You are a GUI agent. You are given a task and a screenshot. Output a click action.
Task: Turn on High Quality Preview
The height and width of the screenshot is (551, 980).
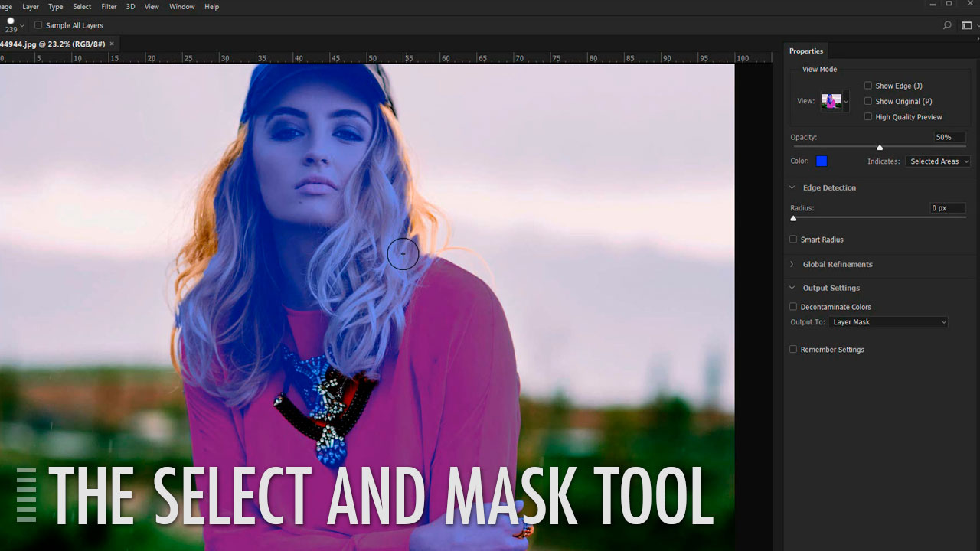click(868, 116)
